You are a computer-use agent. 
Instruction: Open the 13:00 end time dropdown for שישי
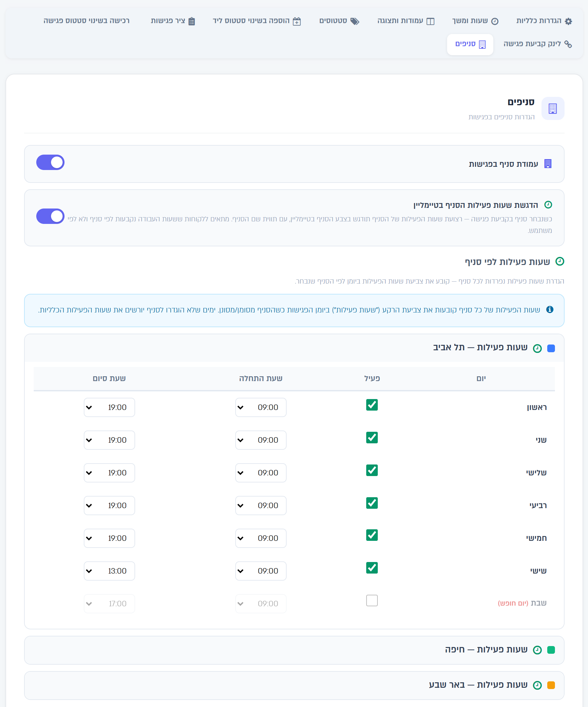point(109,571)
